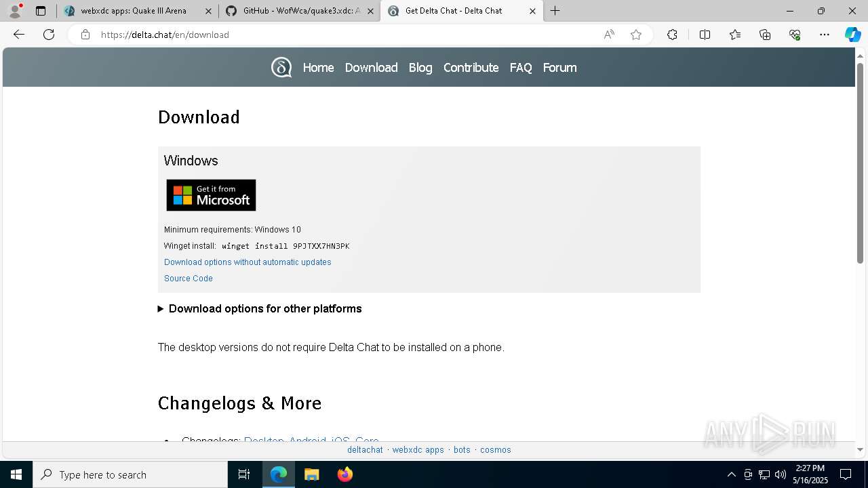Click the Changelogs & More heading
The height and width of the screenshot is (488, 868).
coord(239,403)
